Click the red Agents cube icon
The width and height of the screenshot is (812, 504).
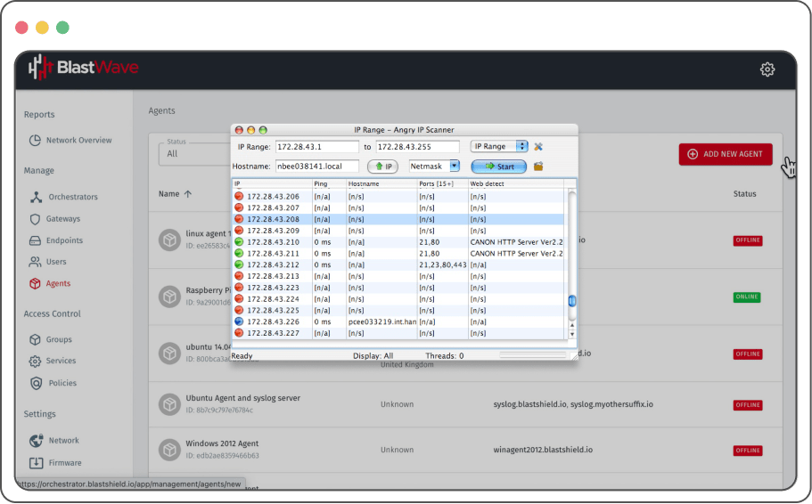point(35,283)
